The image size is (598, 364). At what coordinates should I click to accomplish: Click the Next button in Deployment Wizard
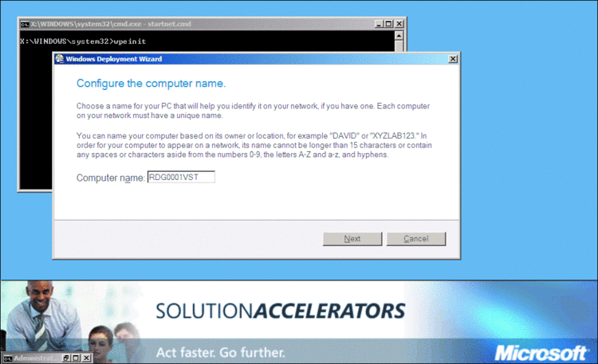(352, 239)
